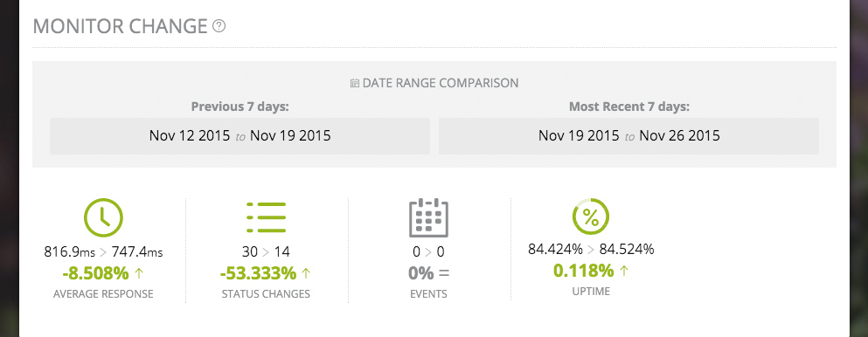
Task: Click the green arrow next to 0.118%
Action: point(624,271)
